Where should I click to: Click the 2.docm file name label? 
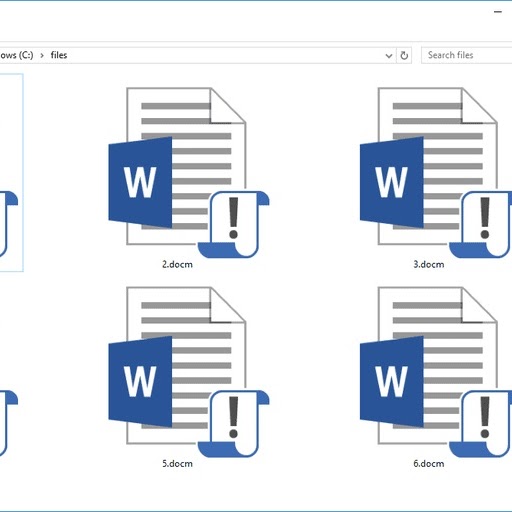coord(177,264)
